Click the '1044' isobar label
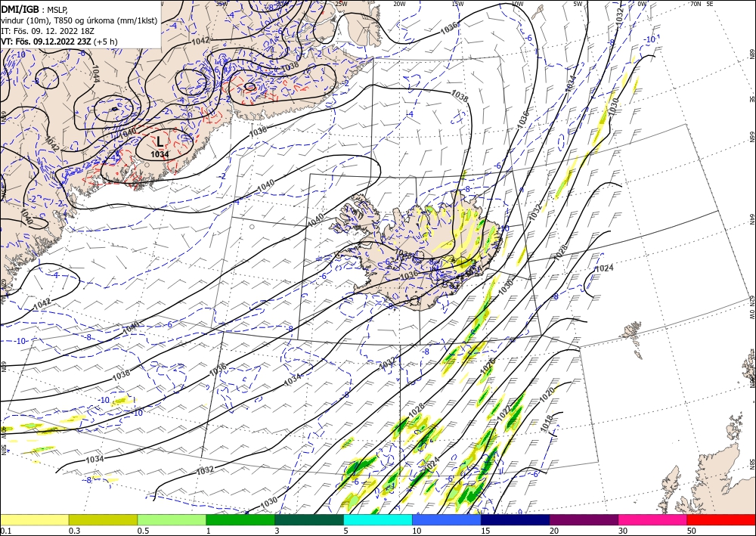Image resolution: width=756 pixels, height=536 pixels. coord(96,74)
